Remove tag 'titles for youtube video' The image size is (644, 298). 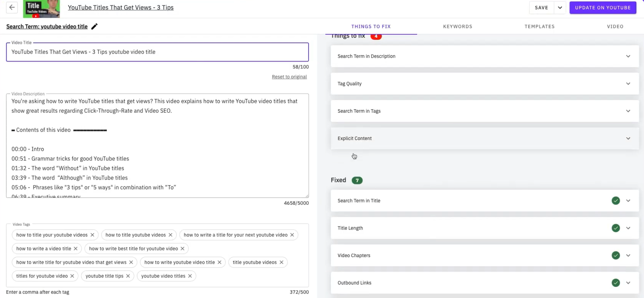point(72,276)
